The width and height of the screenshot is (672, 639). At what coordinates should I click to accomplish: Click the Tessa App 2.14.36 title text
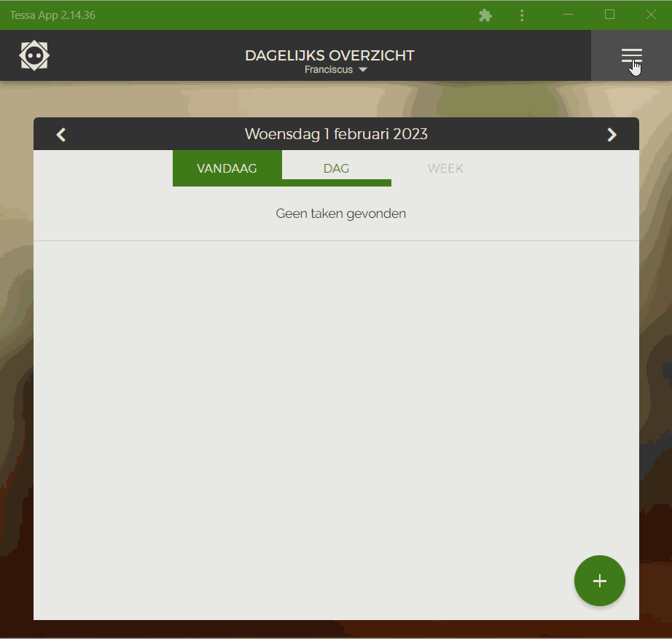(52, 15)
